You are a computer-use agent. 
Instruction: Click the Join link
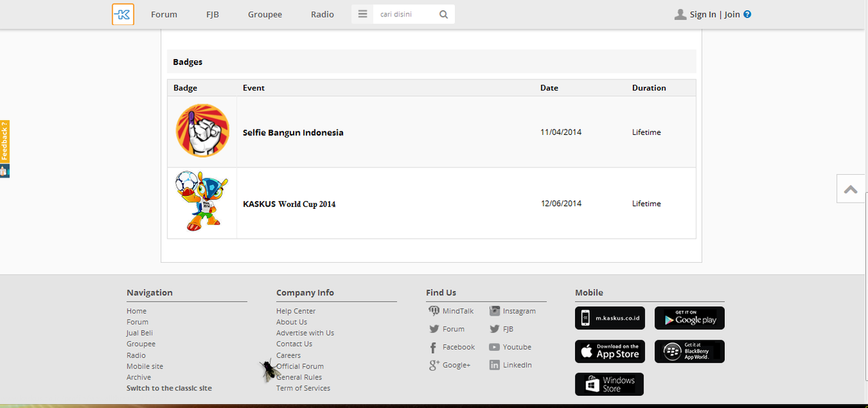tap(732, 14)
